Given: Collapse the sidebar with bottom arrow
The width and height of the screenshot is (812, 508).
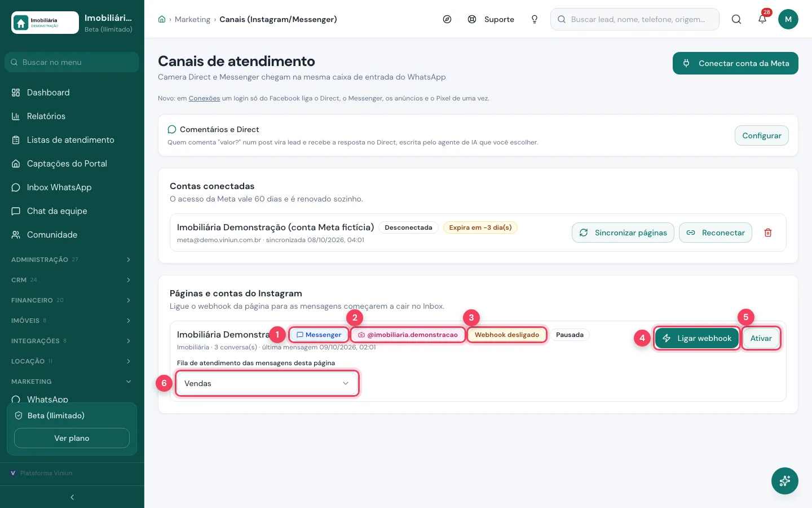Looking at the screenshot, I should coord(72,497).
